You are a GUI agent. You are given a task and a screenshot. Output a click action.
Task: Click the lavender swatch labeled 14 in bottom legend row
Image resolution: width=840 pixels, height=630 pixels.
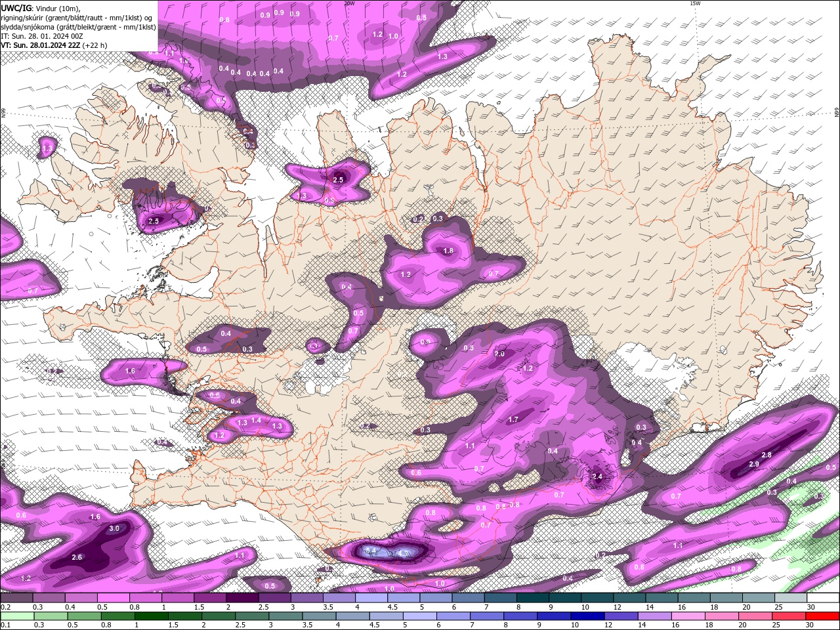654,616
